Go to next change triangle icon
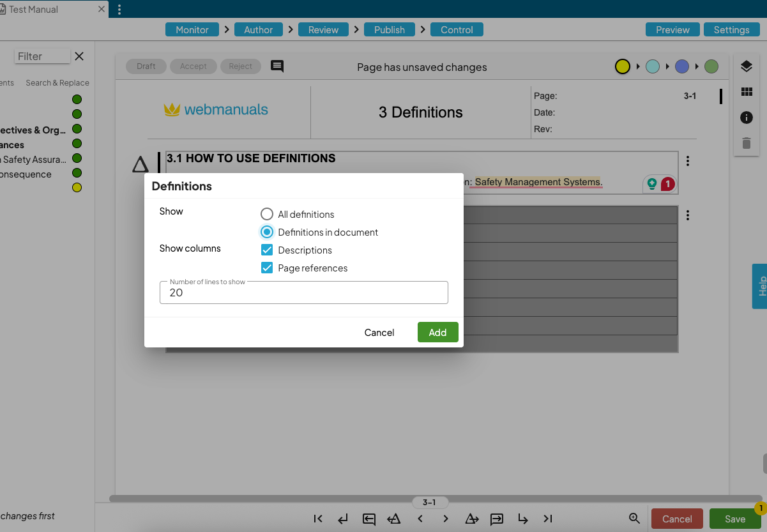This screenshot has width=767, height=532. coord(472,519)
